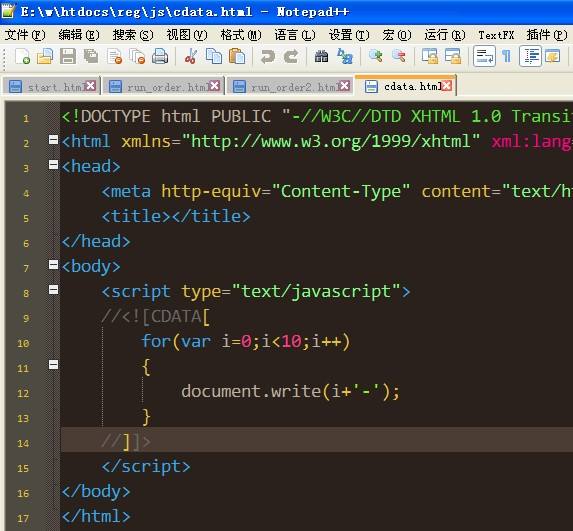Click the </body> closing tag

pyautogui.click(x=96, y=491)
